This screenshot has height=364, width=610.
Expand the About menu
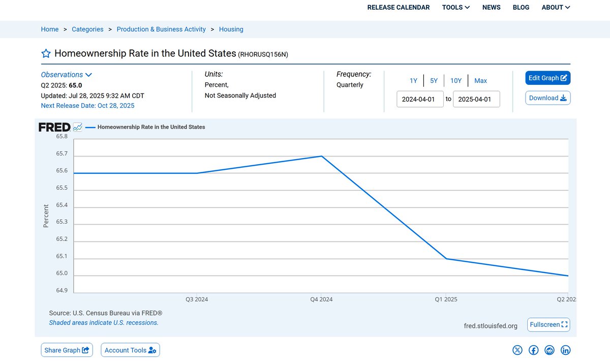[556, 7]
